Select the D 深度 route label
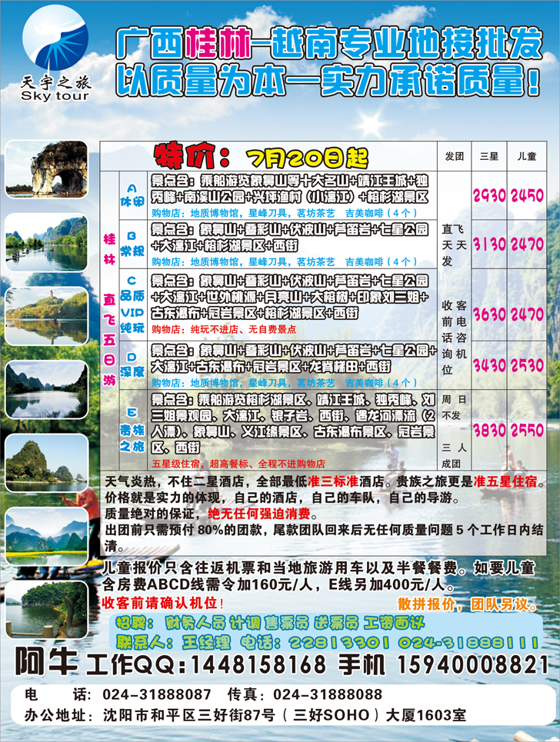 (132, 364)
